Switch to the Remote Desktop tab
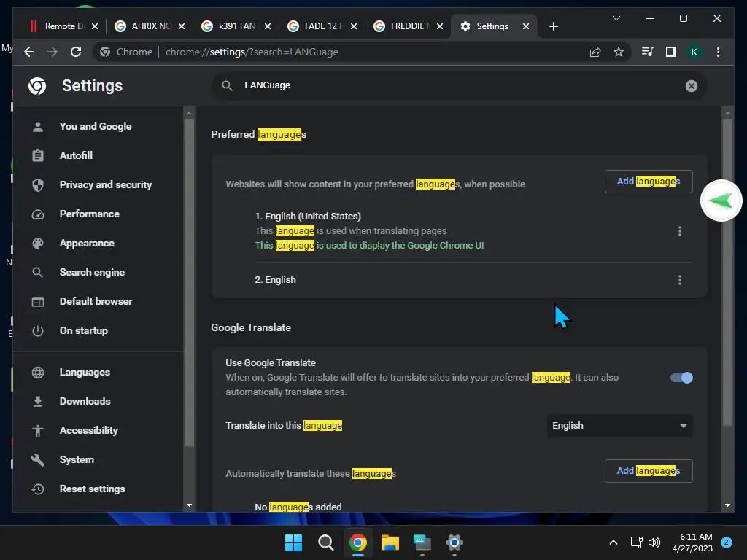Viewport: 747px width, 560px height. [x=63, y=26]
